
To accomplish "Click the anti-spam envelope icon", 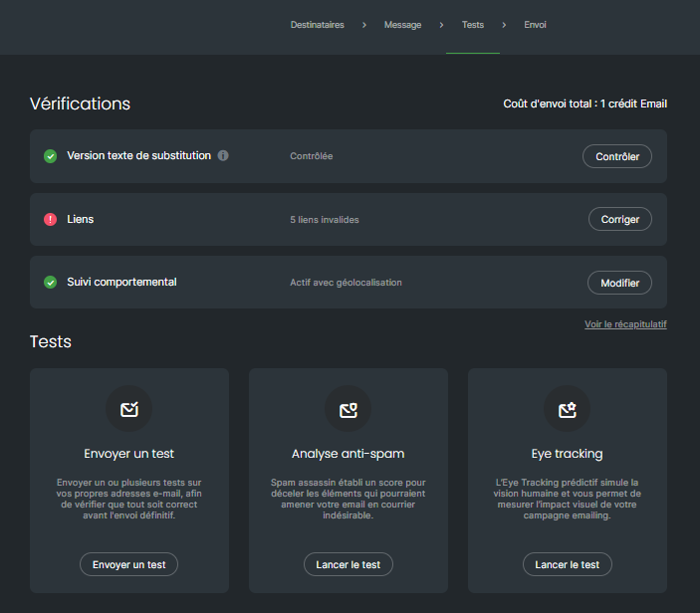I will [x=349, y=409].
